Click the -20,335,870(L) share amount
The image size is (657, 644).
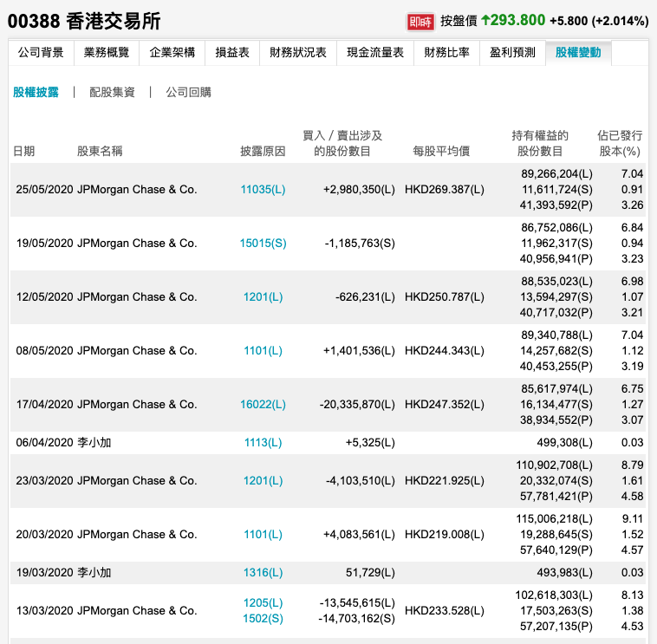(357, 404)
